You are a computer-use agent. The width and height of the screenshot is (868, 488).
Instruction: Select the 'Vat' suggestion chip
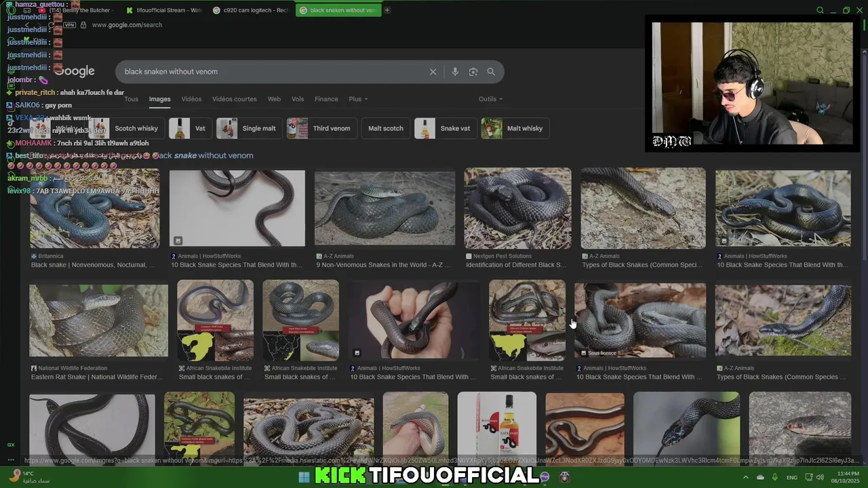(x=190, y=128)
